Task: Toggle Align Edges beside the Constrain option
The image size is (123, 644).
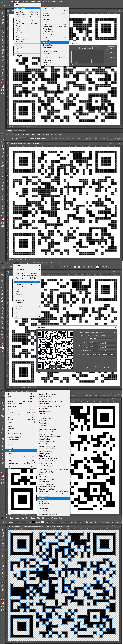Action: coord(100,522)
